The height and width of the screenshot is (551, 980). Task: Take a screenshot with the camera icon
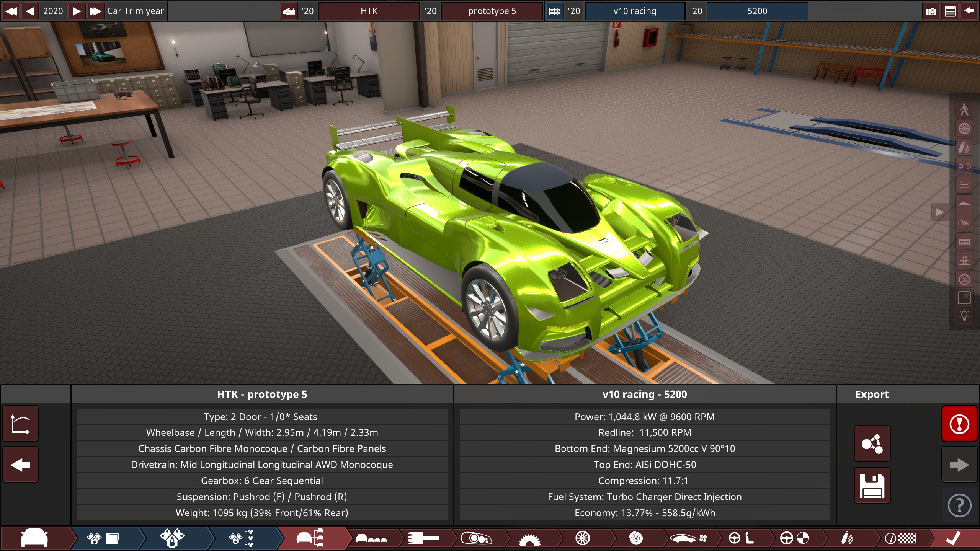931,11
